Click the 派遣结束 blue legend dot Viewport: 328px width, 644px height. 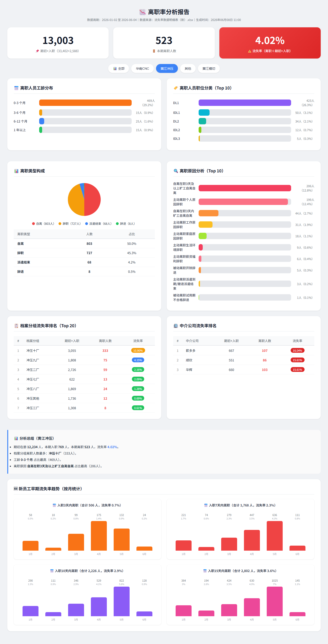pyautogui.click(x=87, y=224)
